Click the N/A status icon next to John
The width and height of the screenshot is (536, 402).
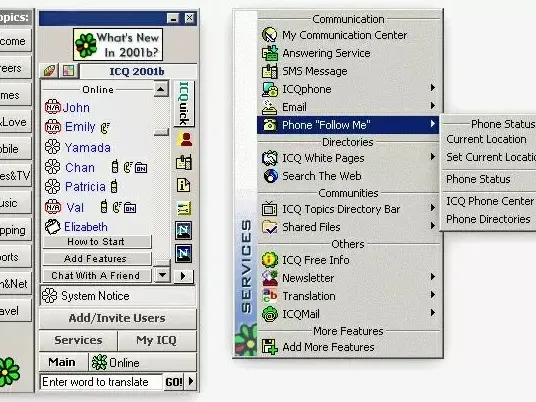(x=53, y=107)
